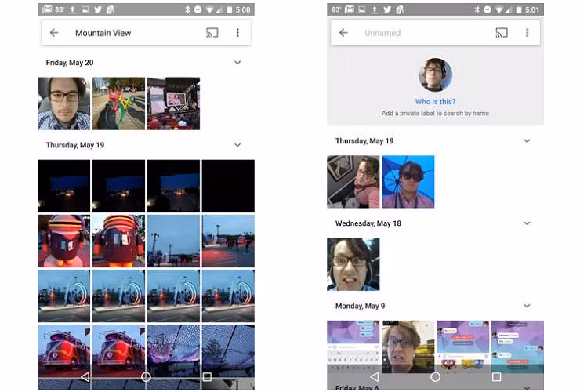Collapse Monday, May 9 section chevron

point(527,306)
